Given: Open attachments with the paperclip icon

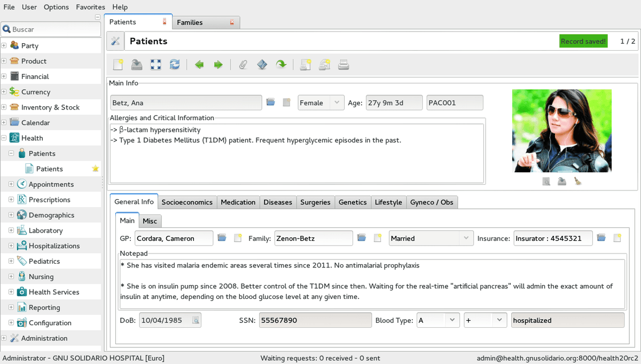Looking at the screenshot, I should (x=243, y=65).
